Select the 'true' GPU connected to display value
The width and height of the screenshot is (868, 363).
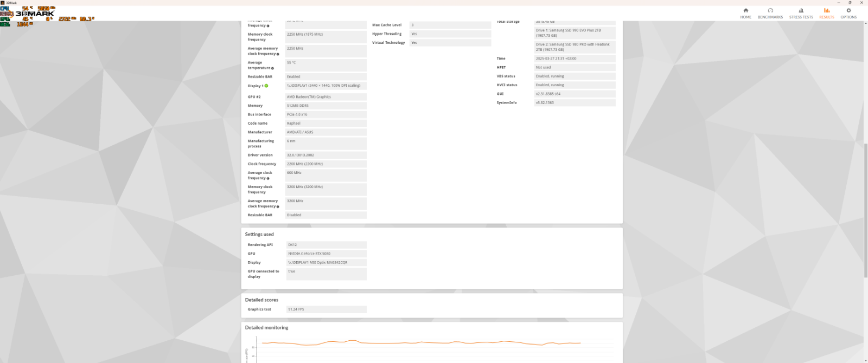coord(326,274)
